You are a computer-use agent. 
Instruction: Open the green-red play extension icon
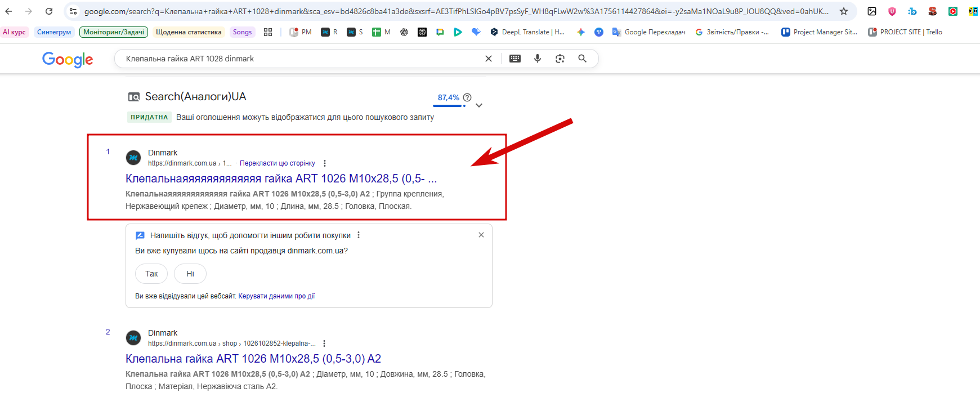[x=953, y=11]
